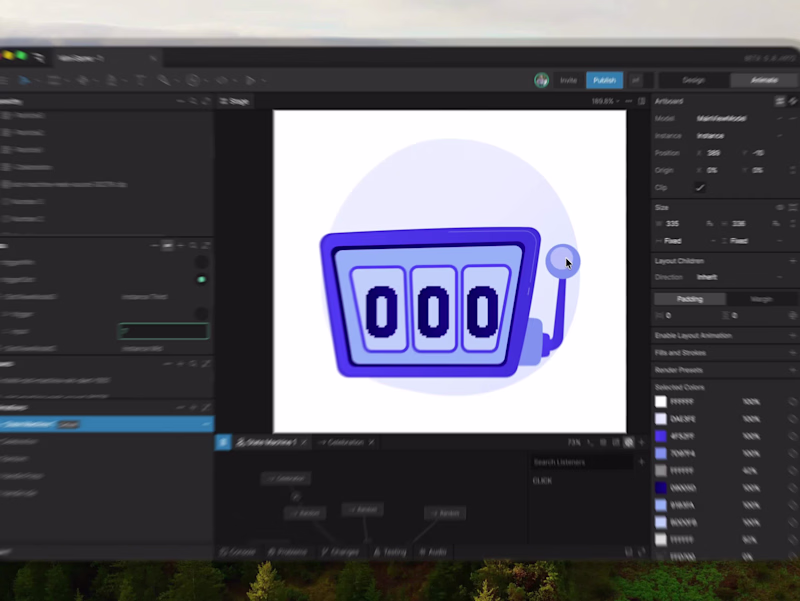Toggle size visibility eye icon

tap(780, 207)
